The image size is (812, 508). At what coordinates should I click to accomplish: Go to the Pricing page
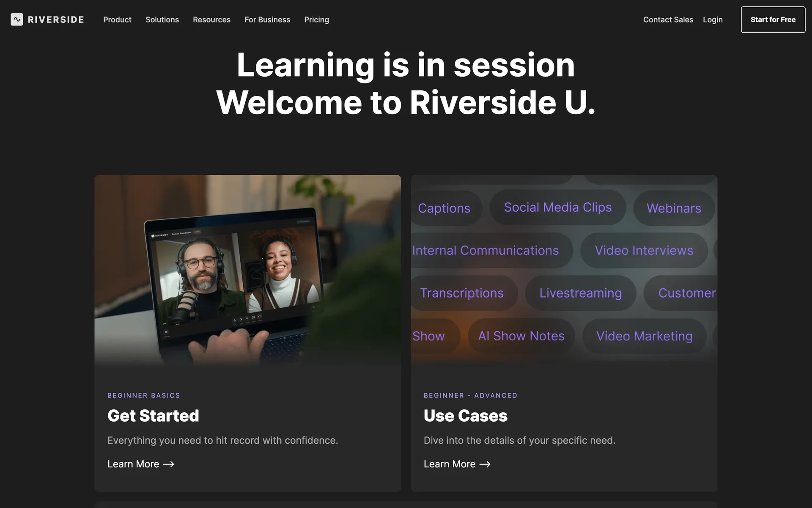316,19
